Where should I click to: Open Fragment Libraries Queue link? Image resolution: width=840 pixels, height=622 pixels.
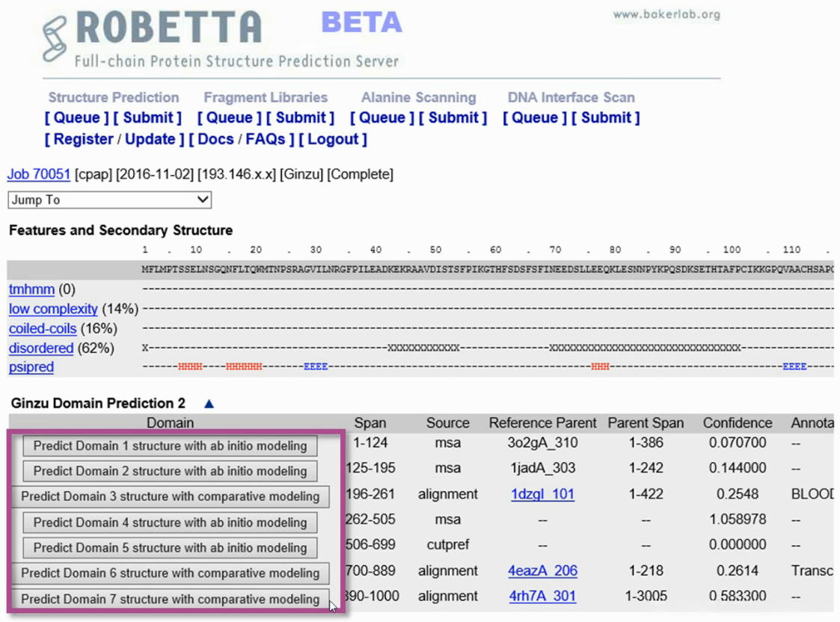click(229, 117)
